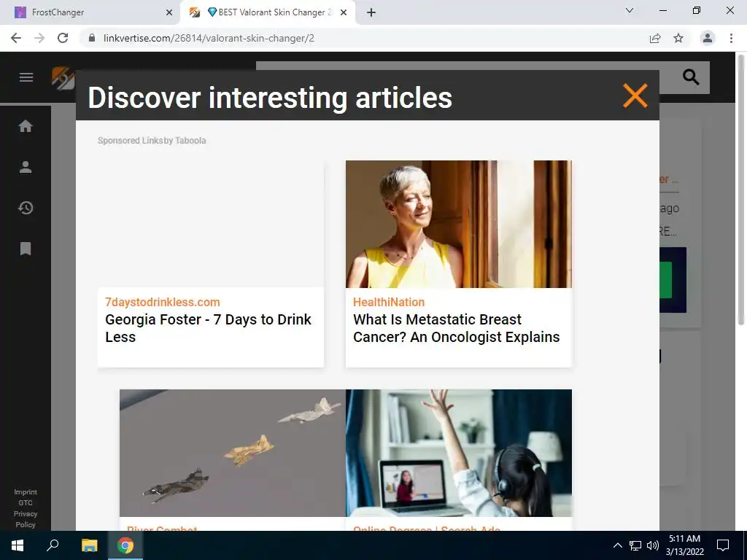
Task: Click the Linkvertise logo
Action: point(63,78)
